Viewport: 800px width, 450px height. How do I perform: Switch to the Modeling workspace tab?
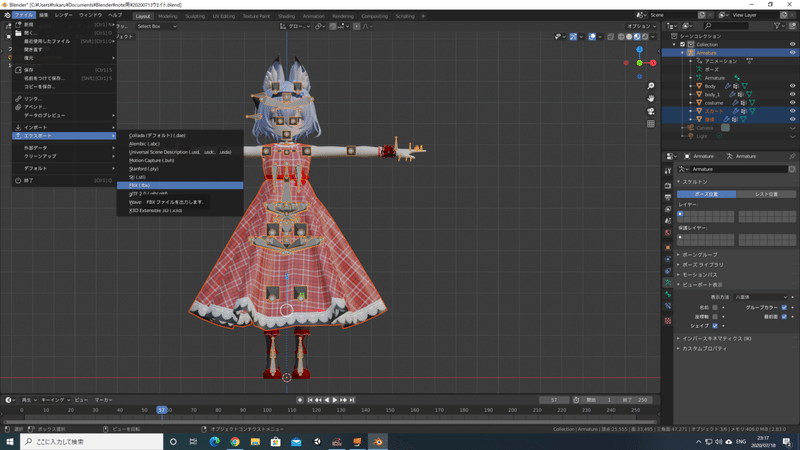tap(167, 16)
